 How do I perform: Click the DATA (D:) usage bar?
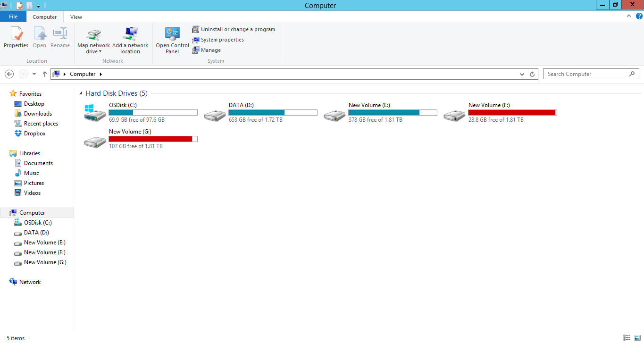[x=273, y=112]
